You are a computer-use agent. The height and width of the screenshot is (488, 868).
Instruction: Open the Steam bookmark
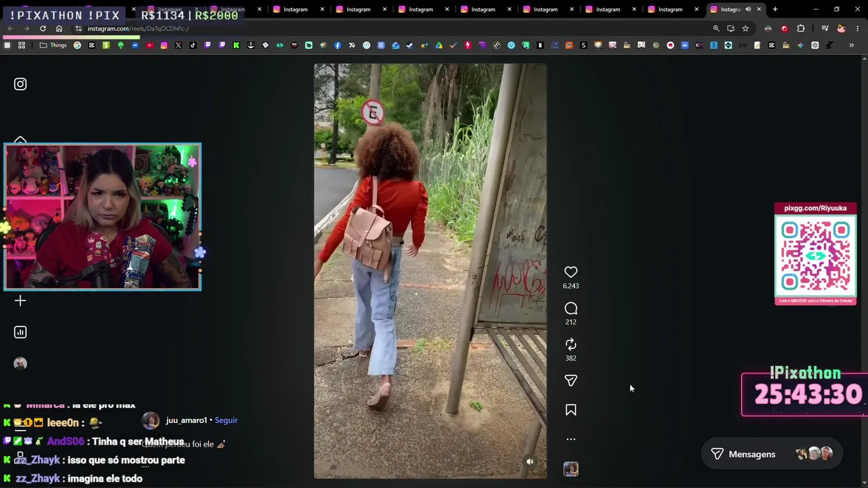410,45
